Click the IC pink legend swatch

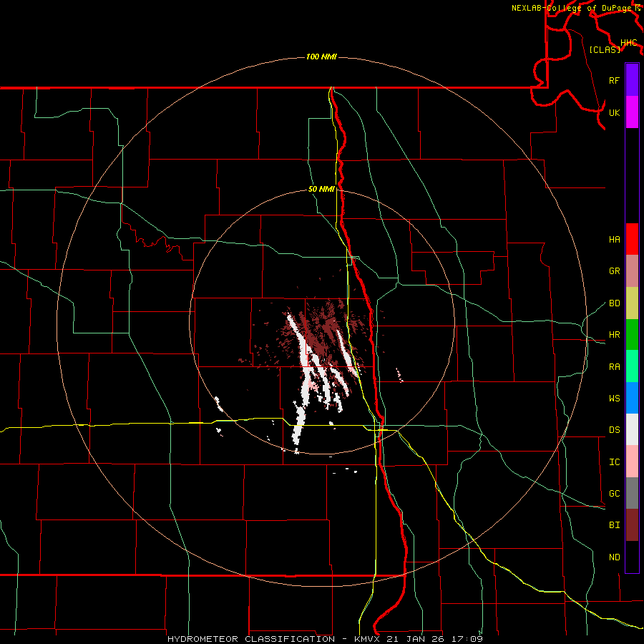[x=632, y=462]
